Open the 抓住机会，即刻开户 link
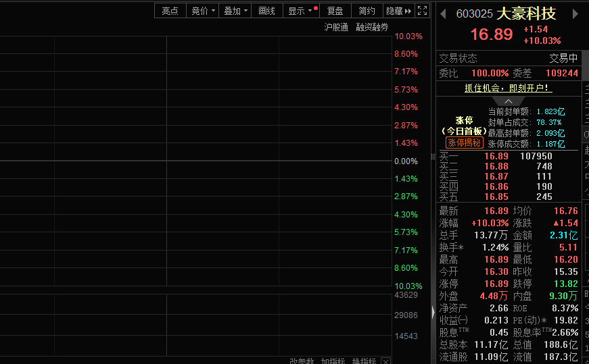This screenshot has height=364, width=589. [508, 88]
